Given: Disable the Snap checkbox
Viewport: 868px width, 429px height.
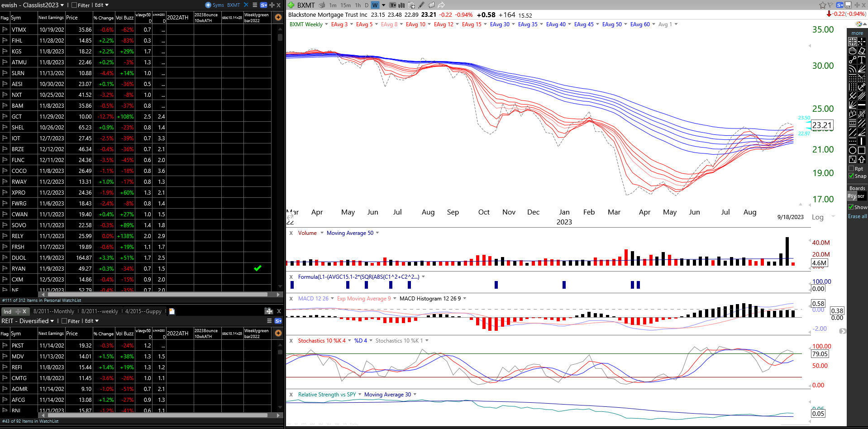Looking at the screenshot, I should tap(851, 176).
